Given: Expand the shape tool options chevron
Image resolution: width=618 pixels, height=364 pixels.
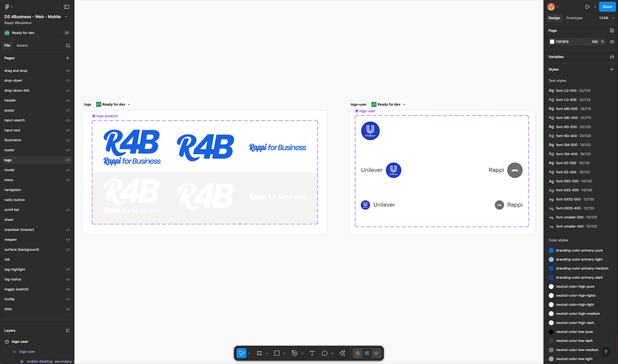Looking at the screenshot, I should click(x=284, y=353).
